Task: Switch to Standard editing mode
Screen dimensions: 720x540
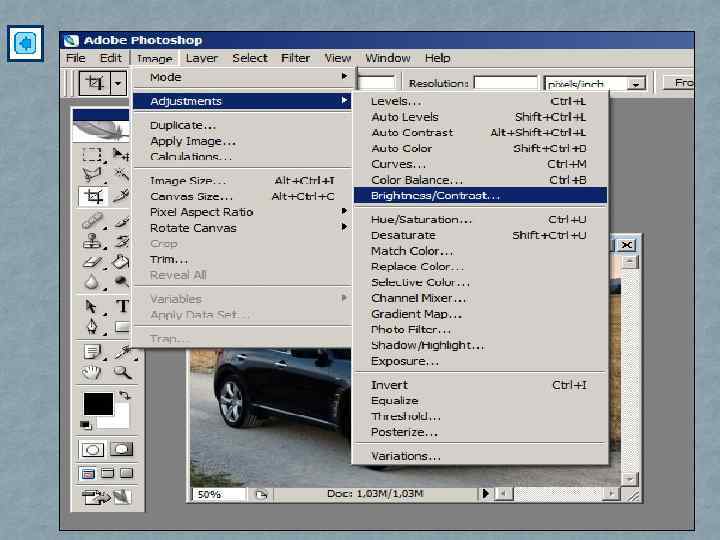Action: coord(93,450)
